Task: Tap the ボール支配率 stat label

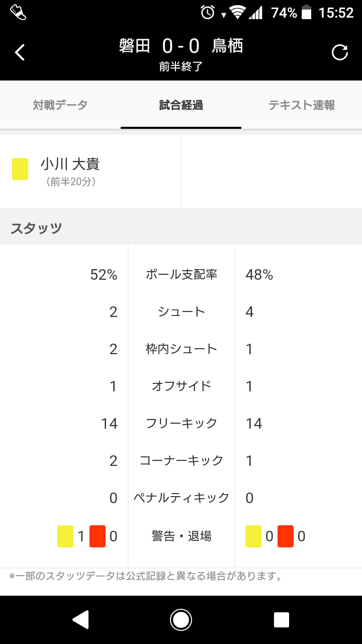Action: tap(181, 275)
